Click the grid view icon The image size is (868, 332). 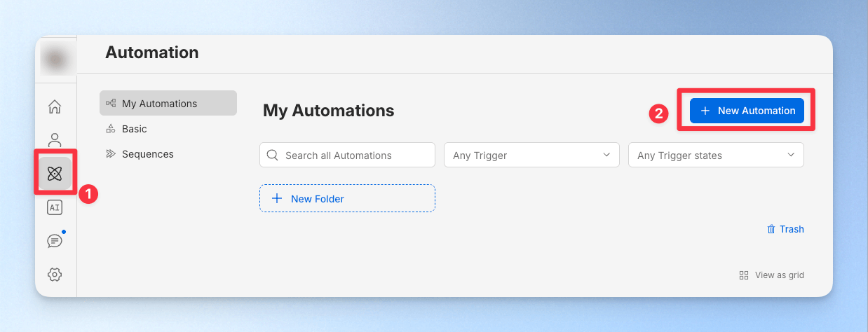744,275
